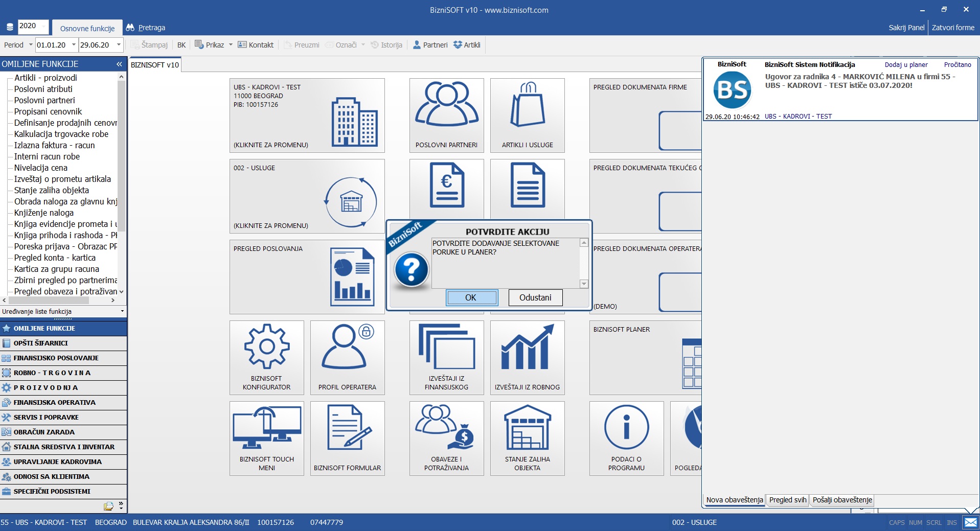The image size is (980, 531).
Task: Select the Pregled svih tab
Action: coord(788,500)
